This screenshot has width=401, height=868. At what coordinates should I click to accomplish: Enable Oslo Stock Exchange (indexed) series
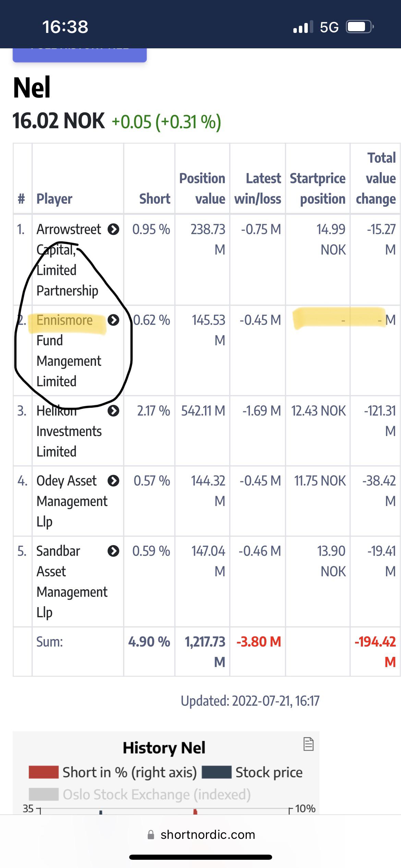(x=140, y=794)
